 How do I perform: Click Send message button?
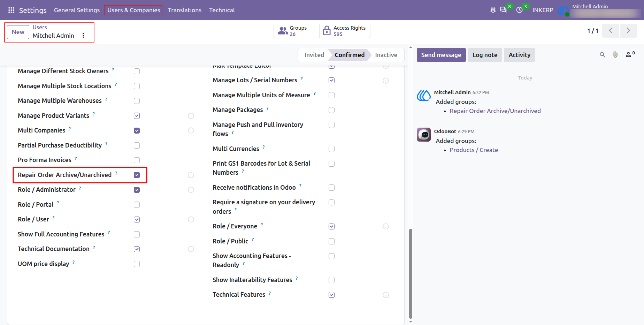(x=441, y=55)
